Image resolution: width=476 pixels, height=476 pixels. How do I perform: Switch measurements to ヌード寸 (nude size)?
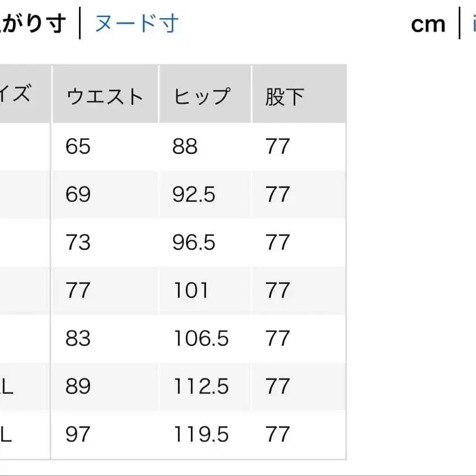[137, 23]
